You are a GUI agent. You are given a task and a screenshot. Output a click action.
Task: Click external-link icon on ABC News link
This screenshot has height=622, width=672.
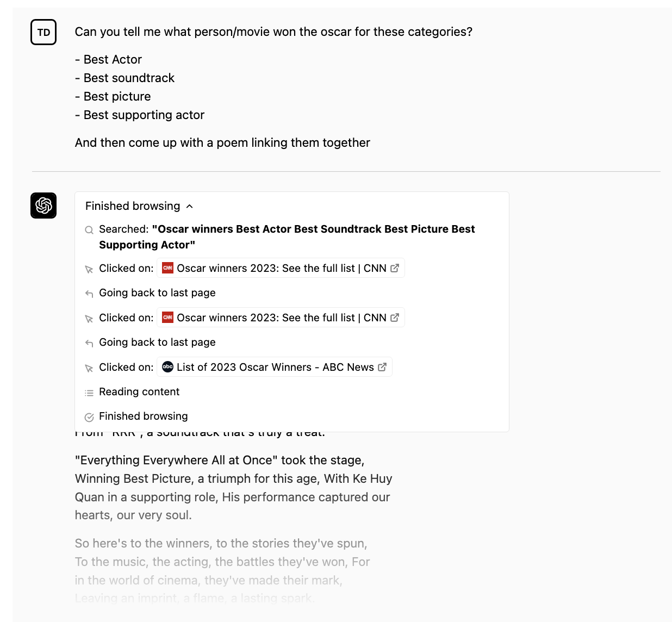pos(382,367)
